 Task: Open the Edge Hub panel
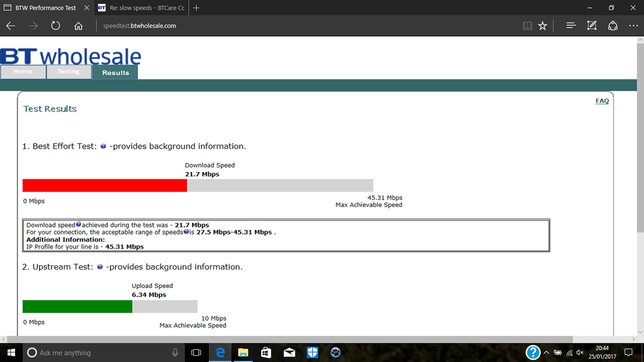(571, 26)
